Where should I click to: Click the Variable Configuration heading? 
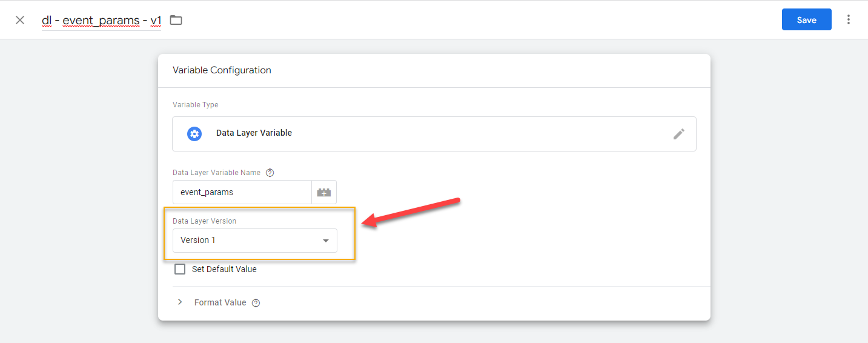tap(222, 70)
